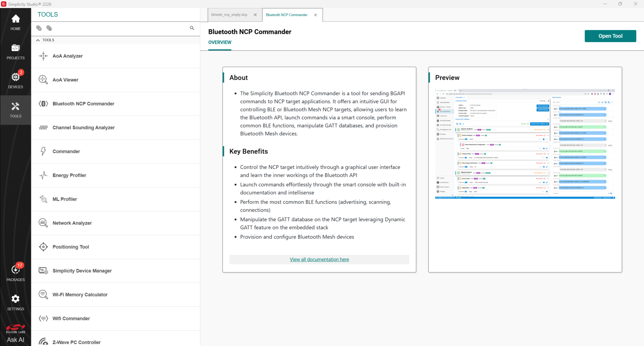Select the OVERVIEW tab
The image size is (644, 346).
coord(220,43)
